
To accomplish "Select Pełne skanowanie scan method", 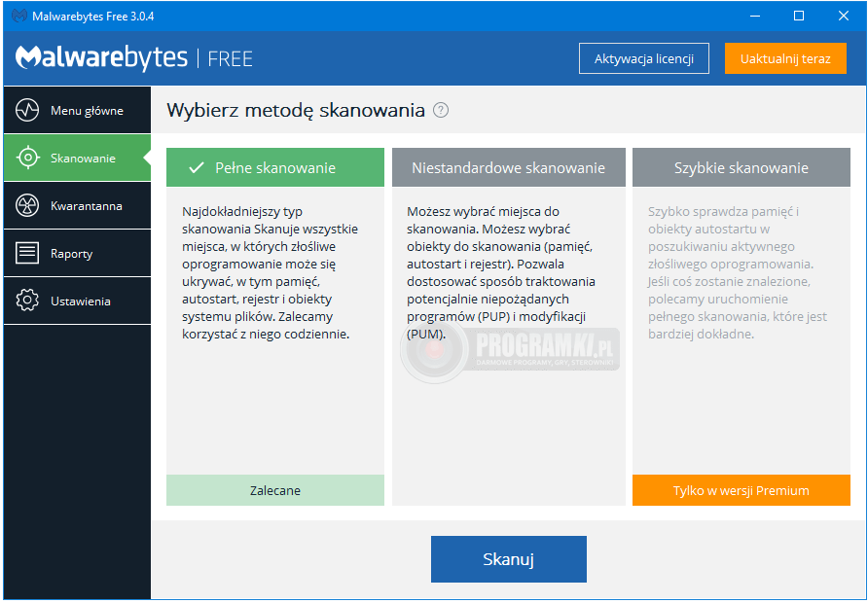I will click(x=275, y=167).
